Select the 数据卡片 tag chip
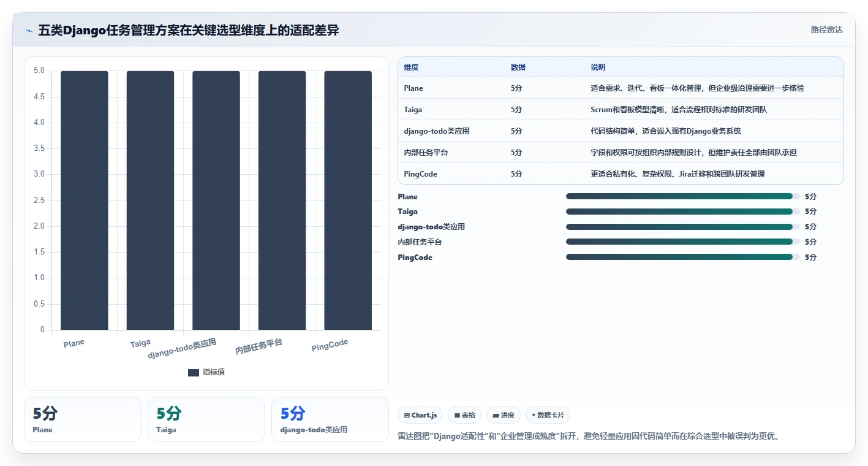Image resolution: width=868 pixels, height=466 pixels. coord(548,415)
